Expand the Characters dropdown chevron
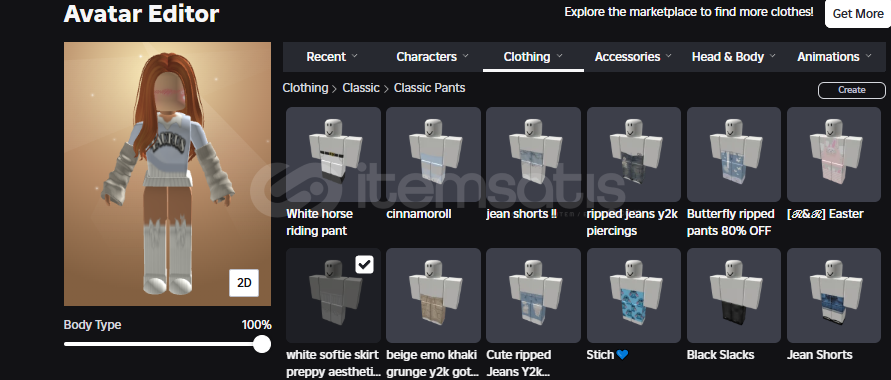This screenshot has width=891, height=380. pyautogui.click(x=465, y=56)
